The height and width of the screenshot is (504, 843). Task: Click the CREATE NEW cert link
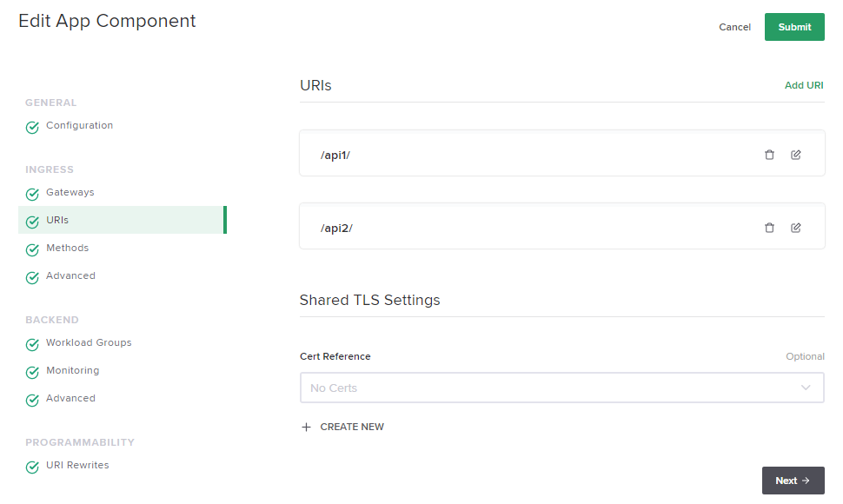click(x=352, y=428)
